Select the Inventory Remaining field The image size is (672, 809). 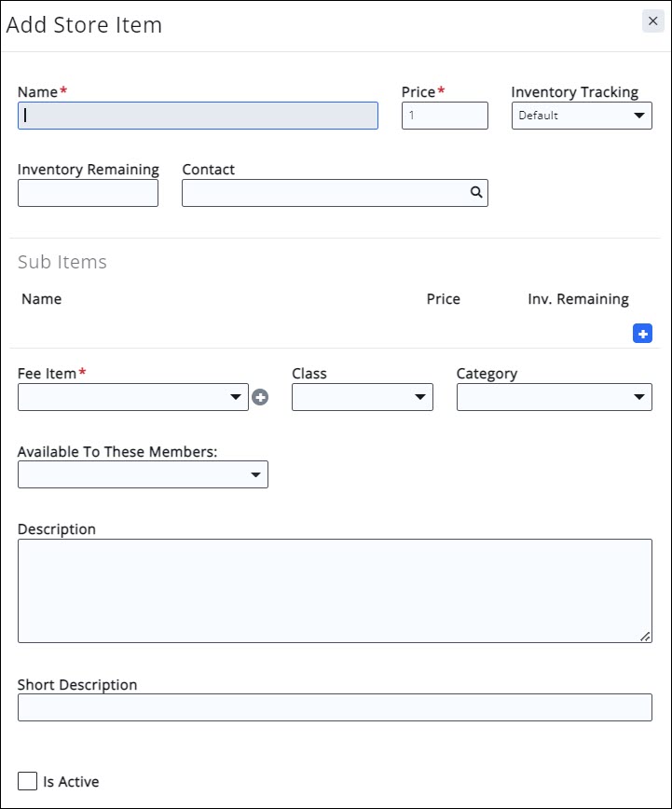point(88,193)
